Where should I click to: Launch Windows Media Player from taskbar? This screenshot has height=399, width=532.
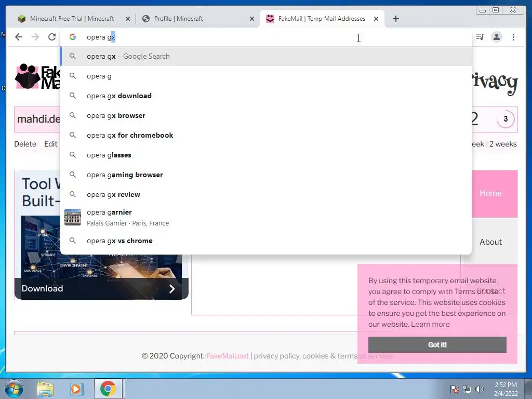click(77, 389)
